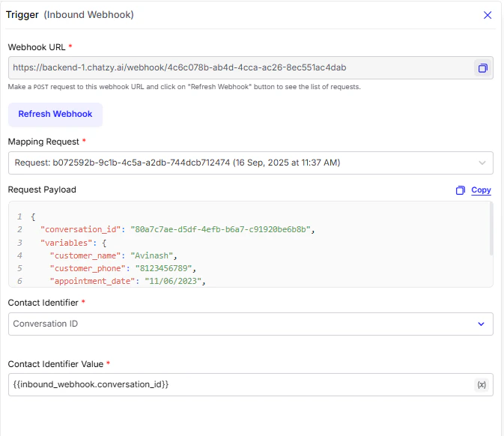Click the Trigger (Inbound Webhook) title
Screen dimensions: 504x436
pyautogui.click(x=70, y=15)
